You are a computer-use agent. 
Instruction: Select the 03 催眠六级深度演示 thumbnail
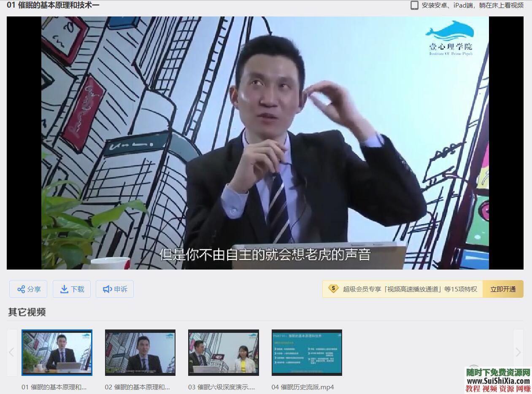pos(223,353)
